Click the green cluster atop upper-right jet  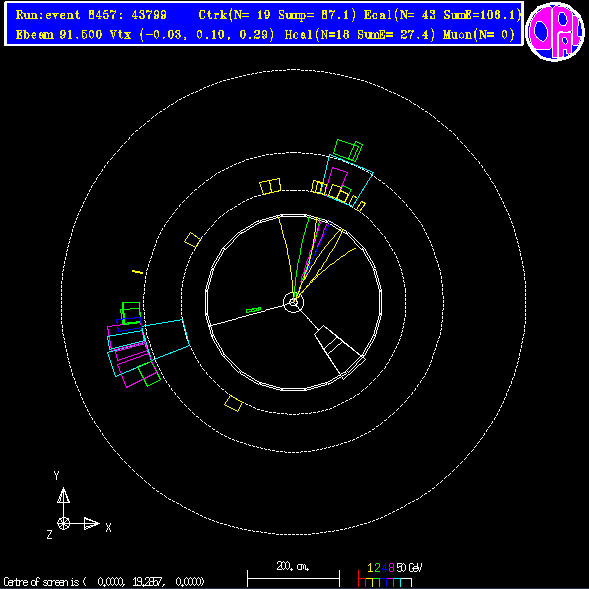[x=348, y=150]
